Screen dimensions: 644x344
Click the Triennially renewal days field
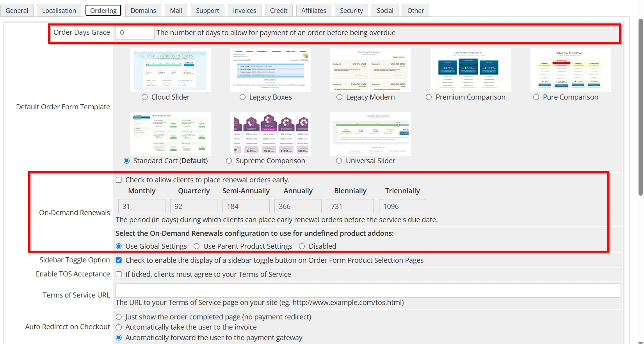tap(402, 206)
